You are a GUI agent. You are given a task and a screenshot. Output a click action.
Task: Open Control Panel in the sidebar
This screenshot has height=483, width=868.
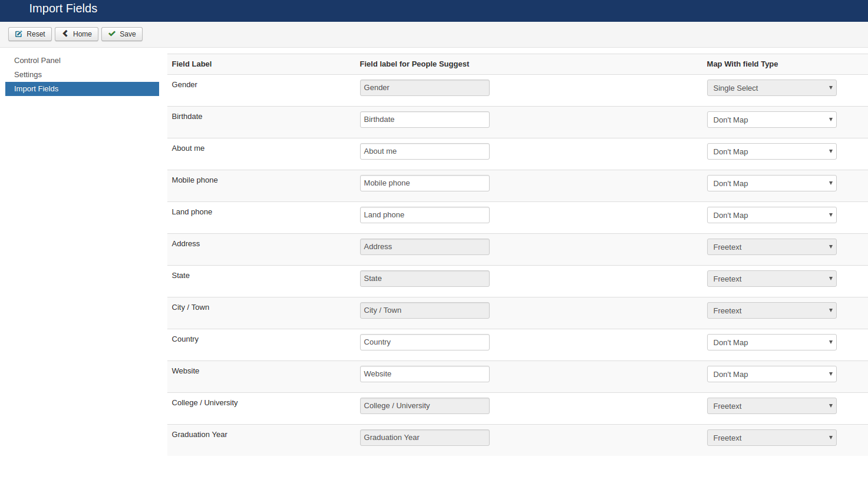click(37, 61)
